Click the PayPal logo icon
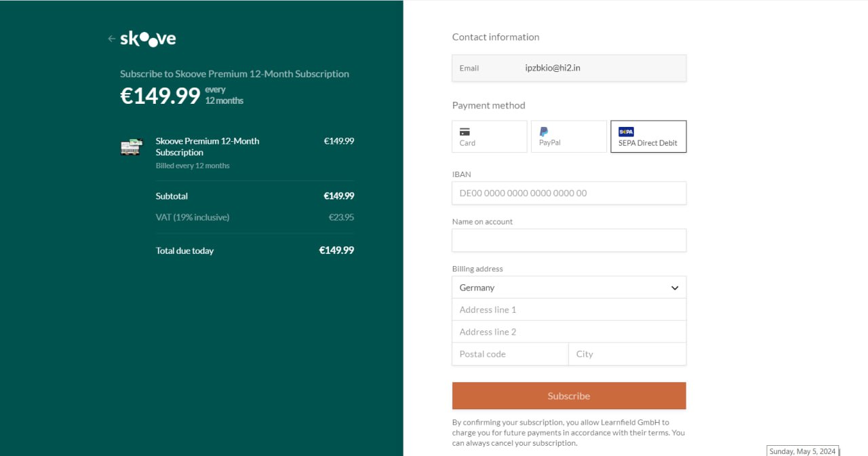 click(544, 132)
